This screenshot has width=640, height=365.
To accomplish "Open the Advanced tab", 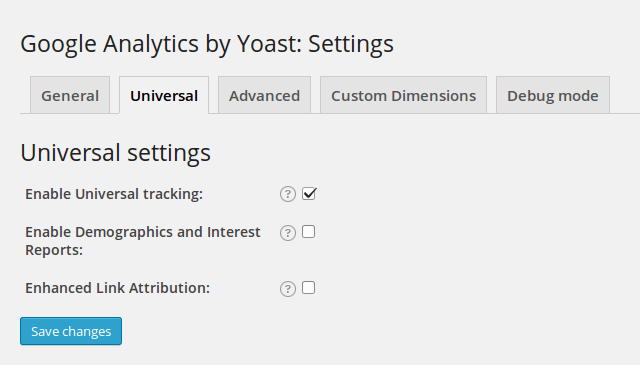I will point(264,95).
